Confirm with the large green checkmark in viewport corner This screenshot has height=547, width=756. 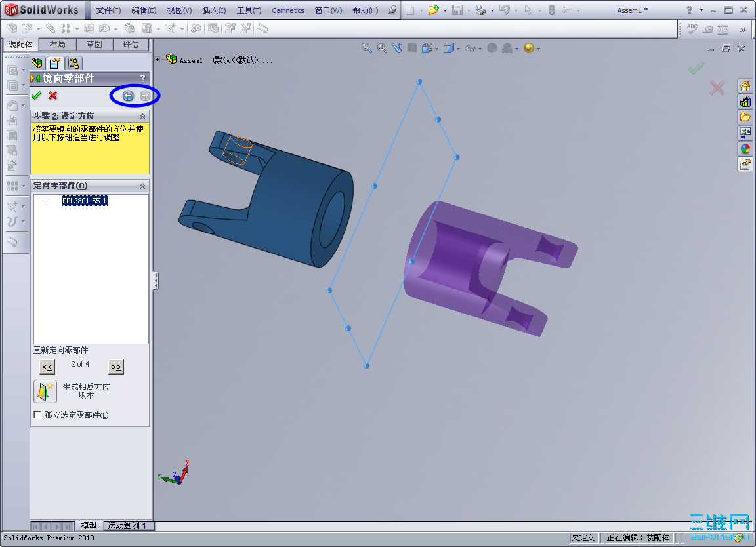(x=696, y=68)
